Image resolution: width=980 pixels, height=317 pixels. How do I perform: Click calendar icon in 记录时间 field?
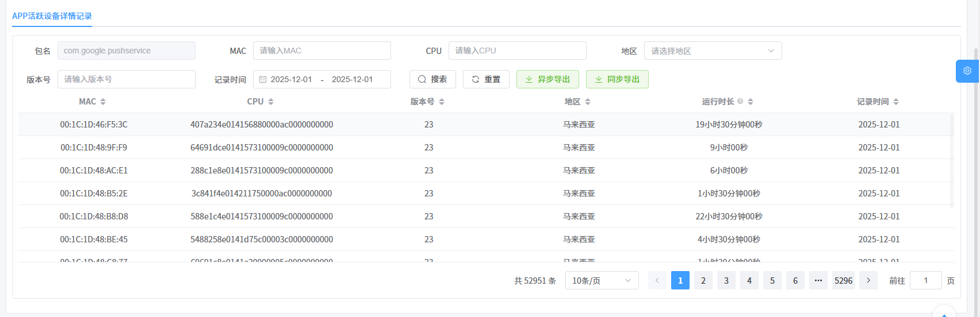point(263,79)
